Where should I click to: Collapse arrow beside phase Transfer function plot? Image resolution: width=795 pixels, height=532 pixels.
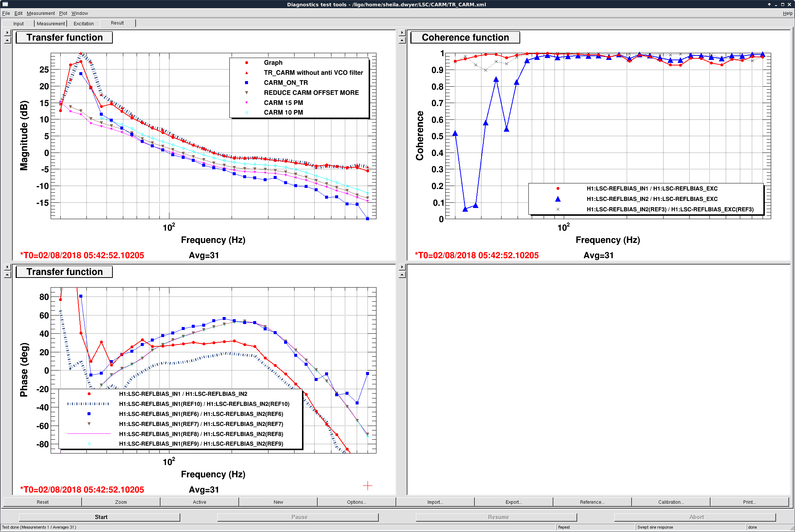coord(7,274)
